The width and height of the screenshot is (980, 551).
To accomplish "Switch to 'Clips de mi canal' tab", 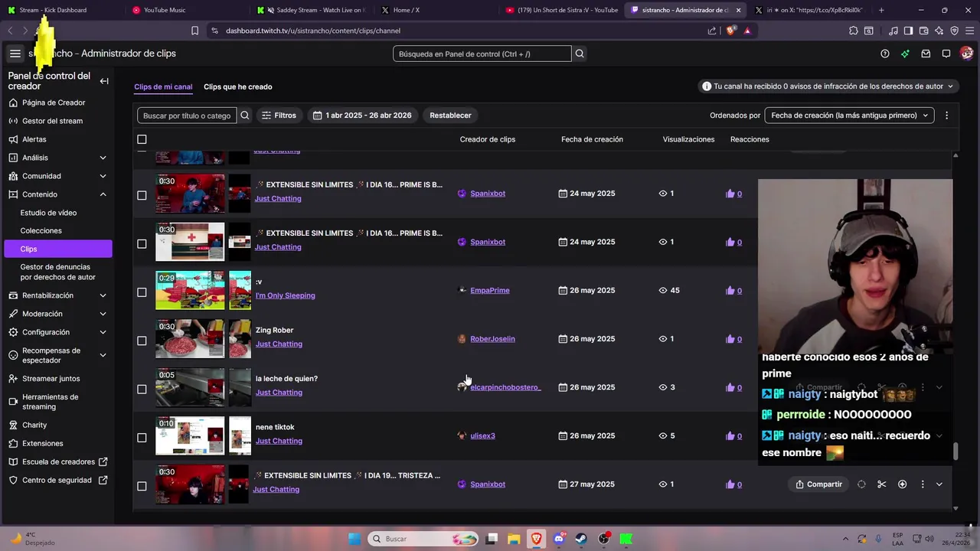I will click(x=163, y=86).
